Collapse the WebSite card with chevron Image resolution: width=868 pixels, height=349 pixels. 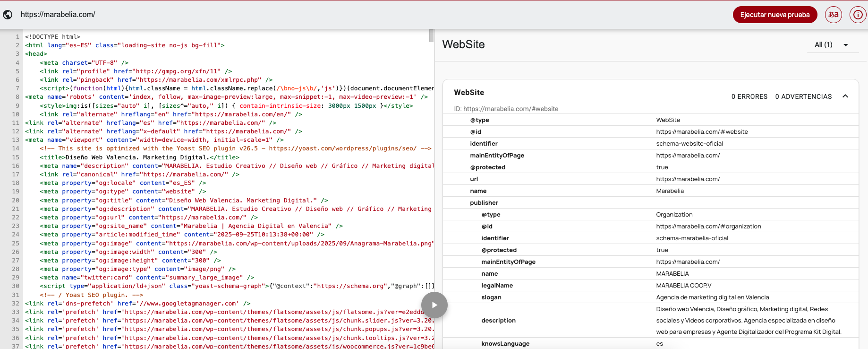coord(845,96)
